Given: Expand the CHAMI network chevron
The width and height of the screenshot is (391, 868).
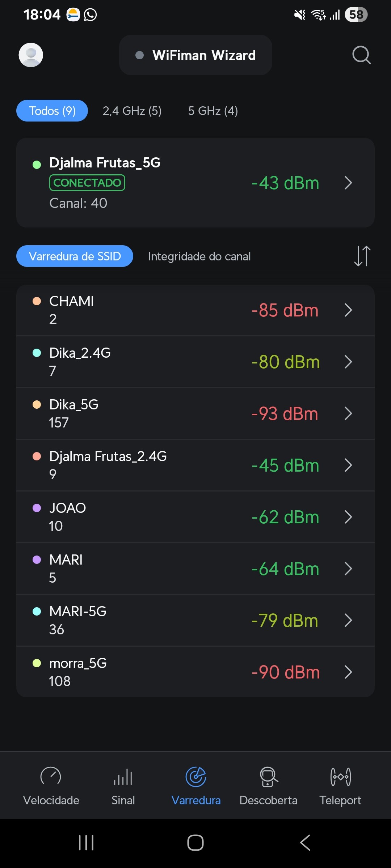Looking at the screenshot, I should point(348,310).
